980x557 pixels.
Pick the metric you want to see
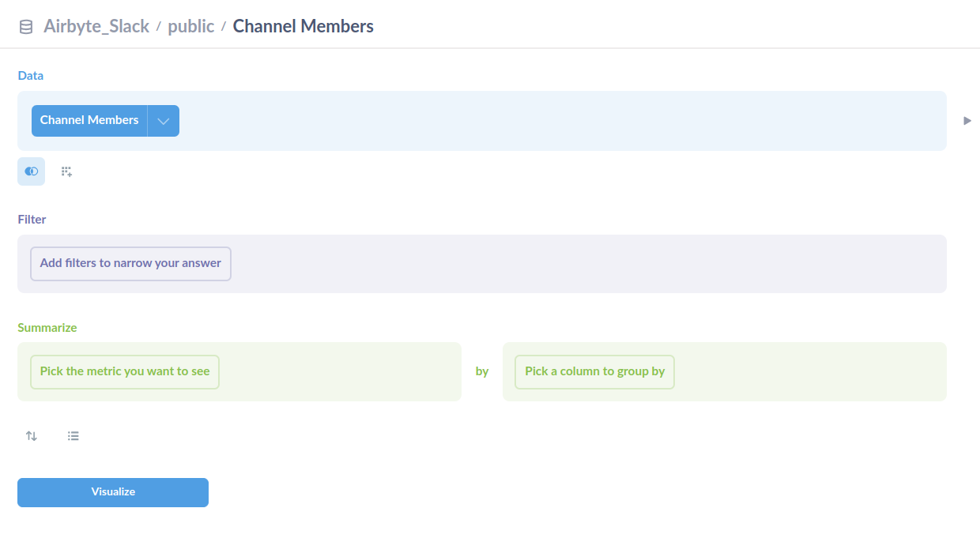125,371
